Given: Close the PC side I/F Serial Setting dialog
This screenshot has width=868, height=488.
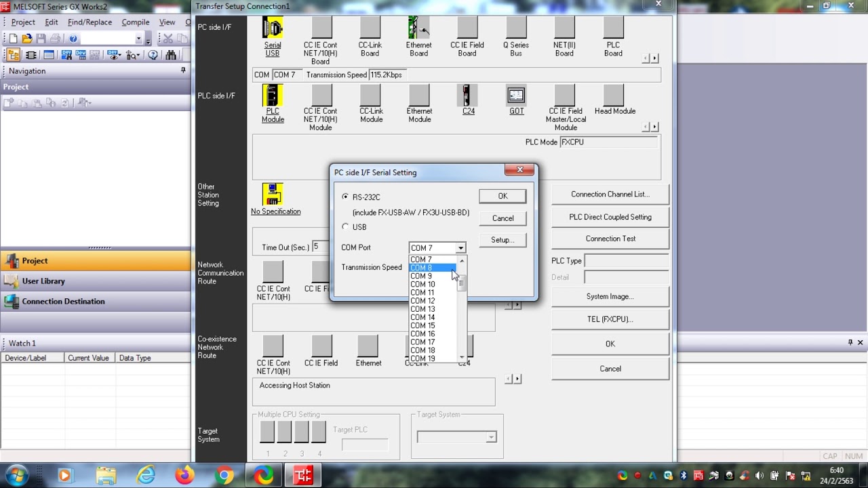Looking at the screenshot, I should [520, 170].
